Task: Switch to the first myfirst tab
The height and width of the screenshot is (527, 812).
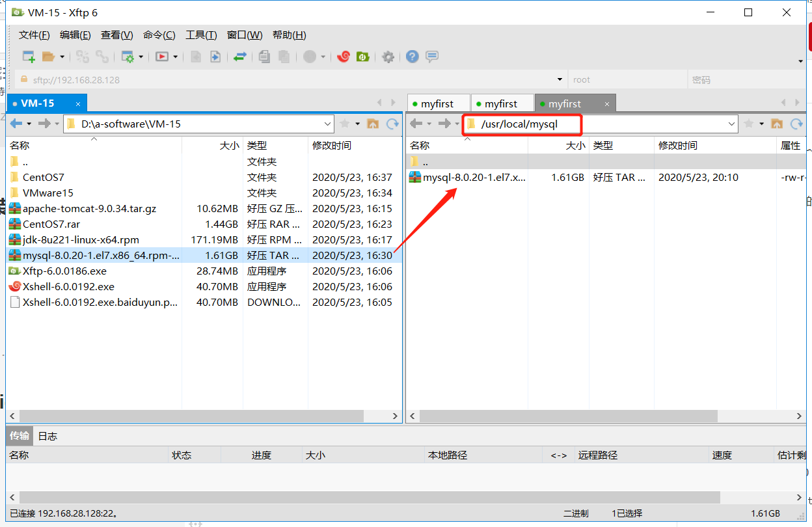Action: (438, 103)
